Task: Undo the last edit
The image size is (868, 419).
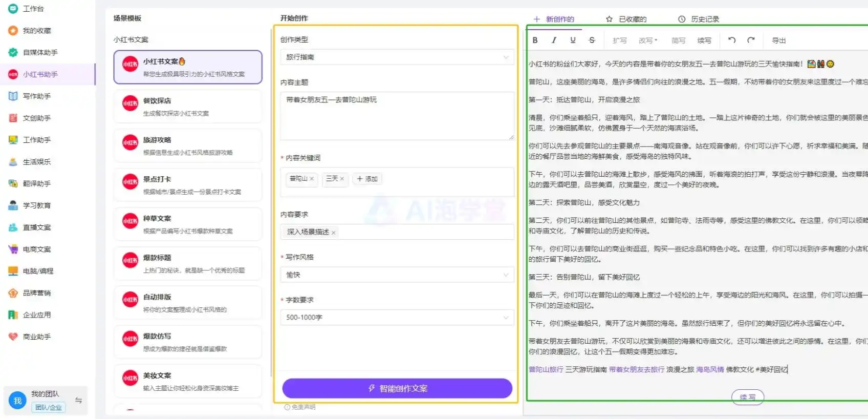Action: [x=732, y=40]
